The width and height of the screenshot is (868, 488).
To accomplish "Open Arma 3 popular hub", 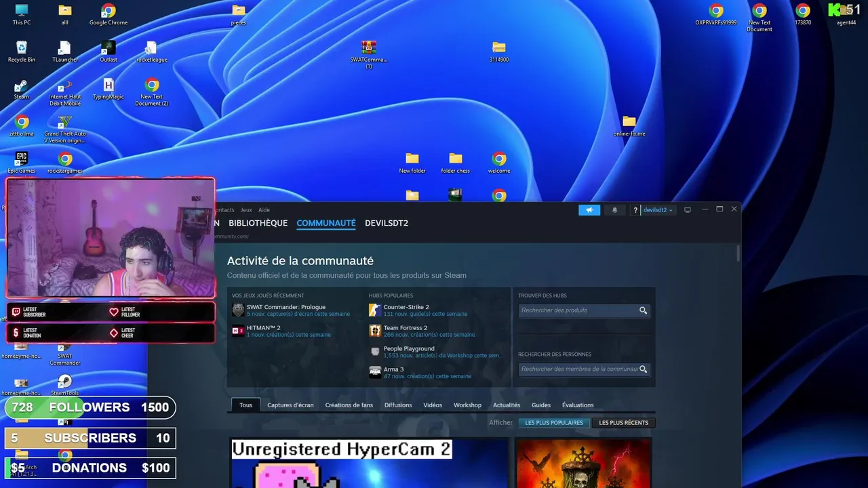I will tap(393, 370).
